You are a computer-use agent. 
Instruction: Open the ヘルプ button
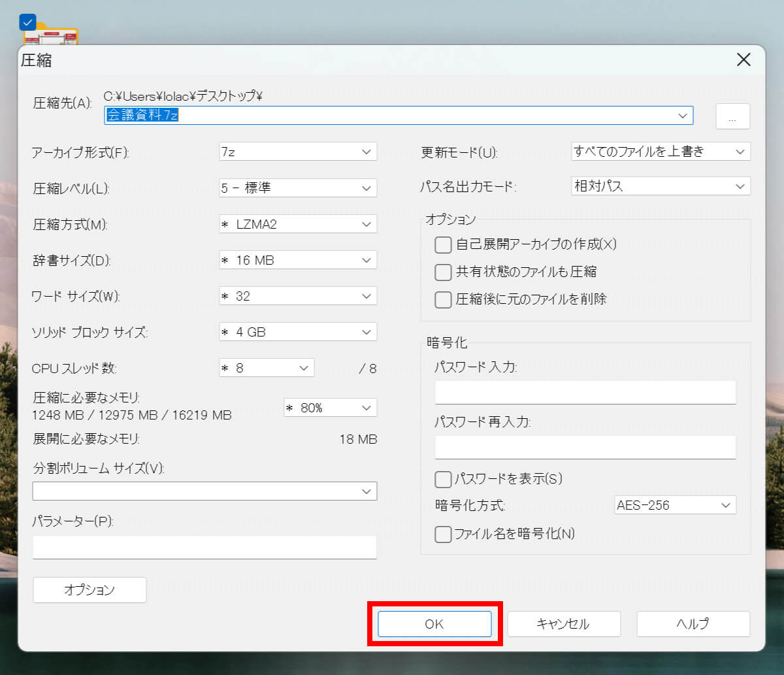pos(693,624)
